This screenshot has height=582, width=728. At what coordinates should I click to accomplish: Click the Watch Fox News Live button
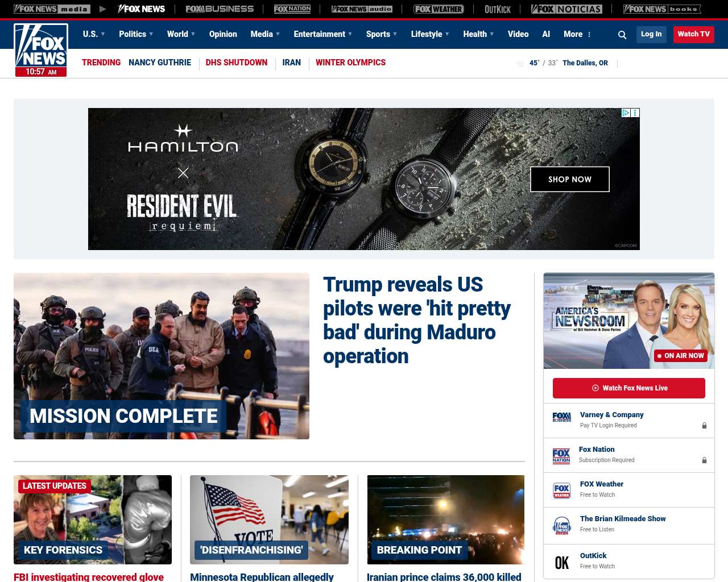pos(629,388)
